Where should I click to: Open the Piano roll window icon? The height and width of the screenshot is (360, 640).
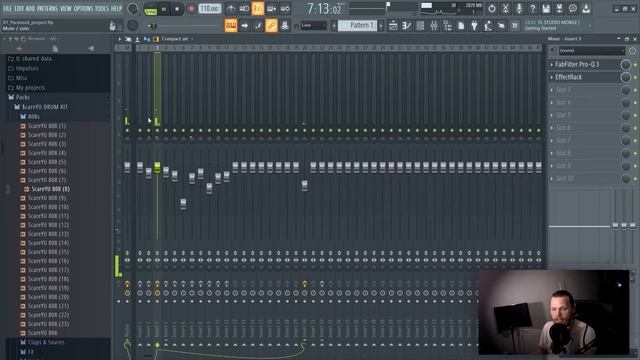click(407, 25)
